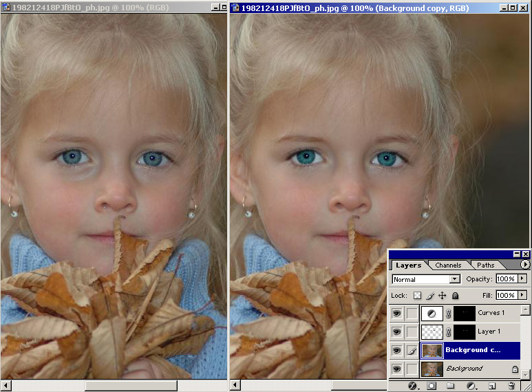Open the Opacity slider arrow
This screenshot has height=392, width=532.
click(522, 279)
